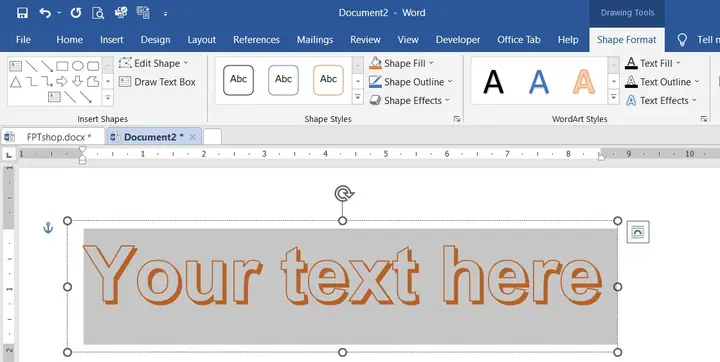Open the Customize Quick Access Toolbar arrow
The height and width of the screenshot is (362, 720).
point(165,14)
